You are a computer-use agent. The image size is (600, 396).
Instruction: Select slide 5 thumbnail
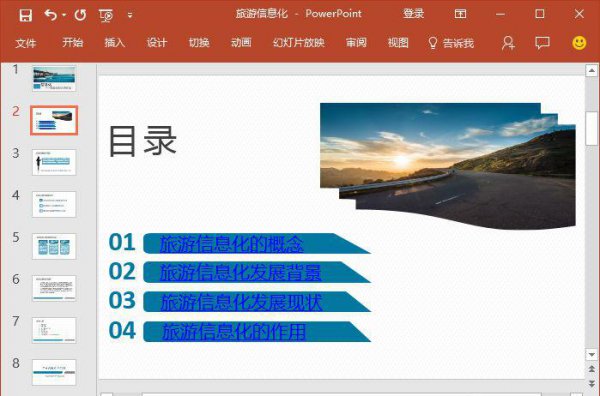pyautogui.click(x=54, y=246)
